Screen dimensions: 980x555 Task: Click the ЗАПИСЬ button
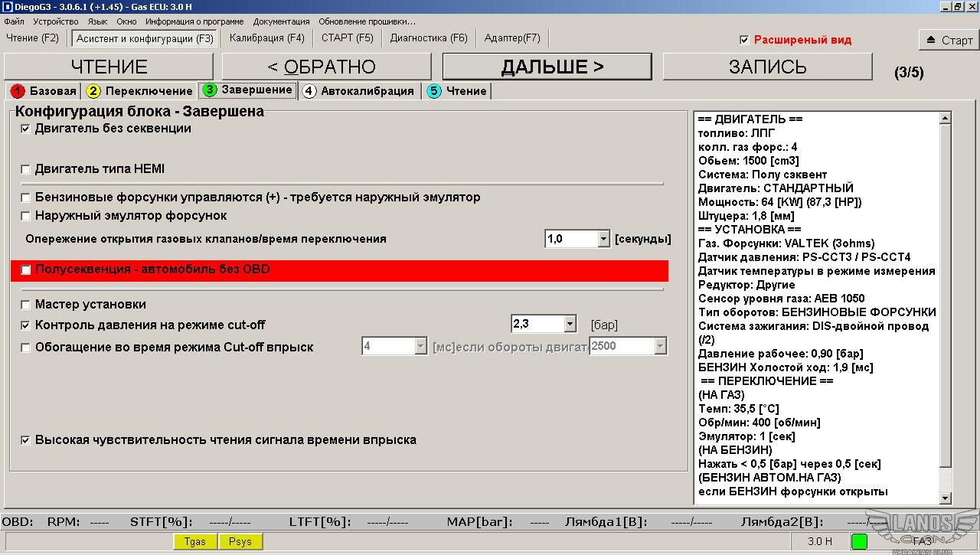point(767,67)
